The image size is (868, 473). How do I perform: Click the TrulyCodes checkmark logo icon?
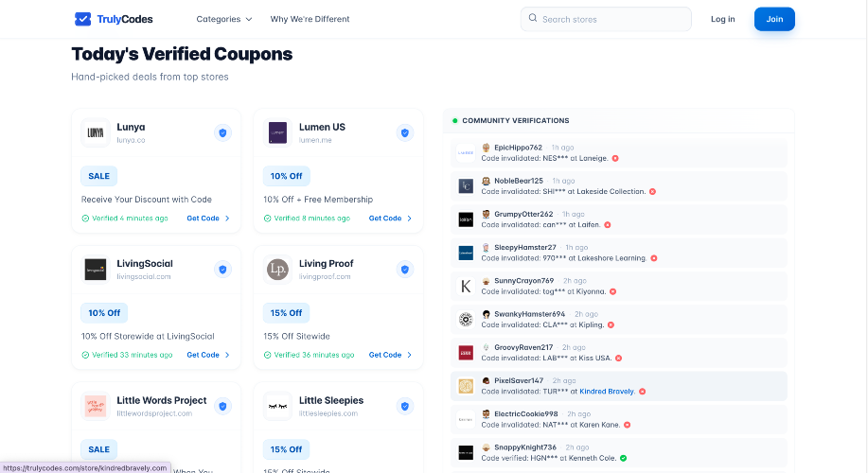point(82,19)
